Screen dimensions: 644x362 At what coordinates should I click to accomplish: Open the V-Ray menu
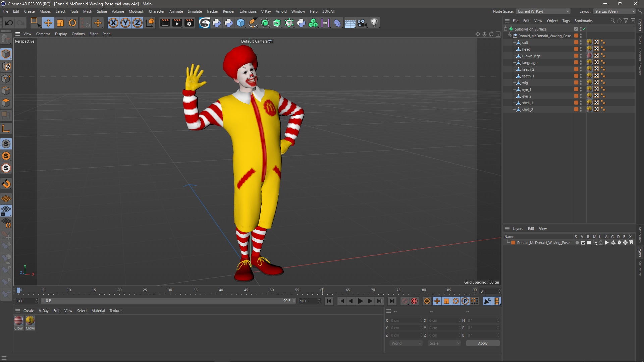(266, 11)
